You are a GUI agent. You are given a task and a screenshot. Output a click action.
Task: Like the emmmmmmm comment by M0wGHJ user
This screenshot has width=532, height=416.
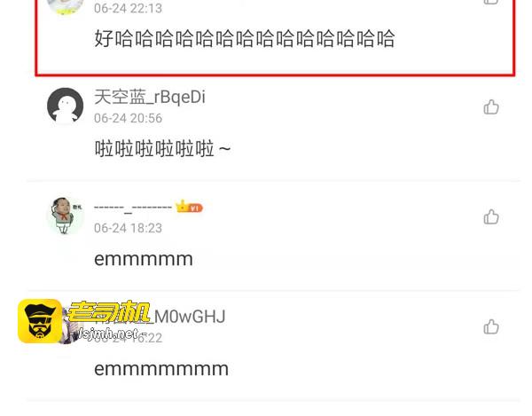click(x=491, y=326)
